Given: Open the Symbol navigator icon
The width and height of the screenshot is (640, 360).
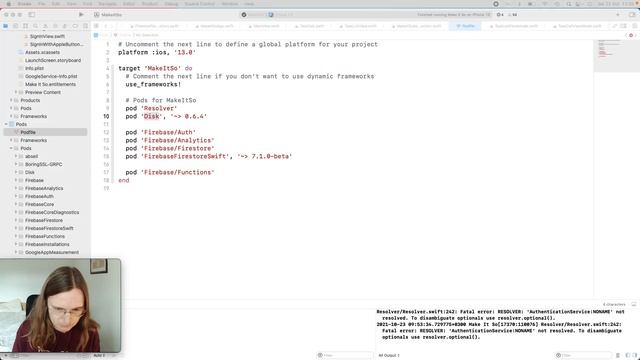Looking at the screenshot, I should pos(25,26).
